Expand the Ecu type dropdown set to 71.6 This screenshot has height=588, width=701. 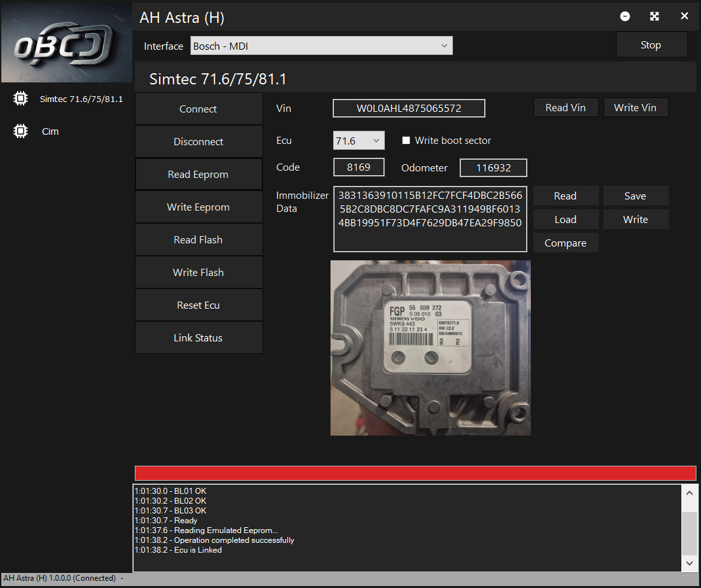pyautogui.click(x=358, y=141)
